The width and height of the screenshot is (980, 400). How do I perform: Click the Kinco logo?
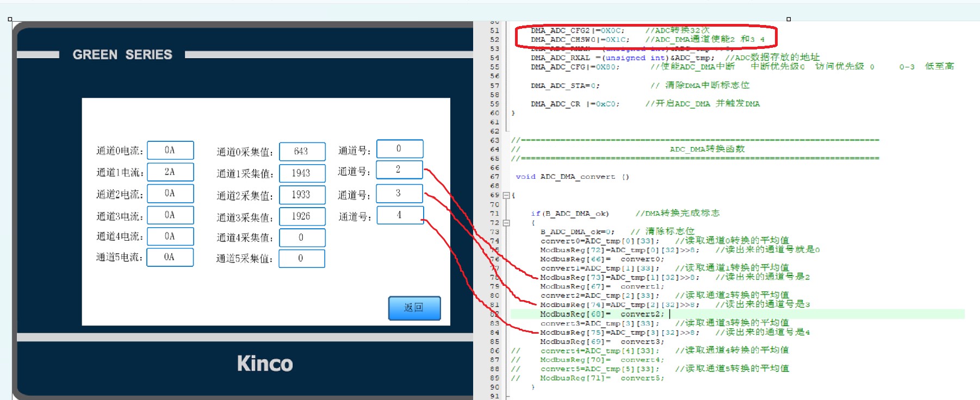point(265,364)
